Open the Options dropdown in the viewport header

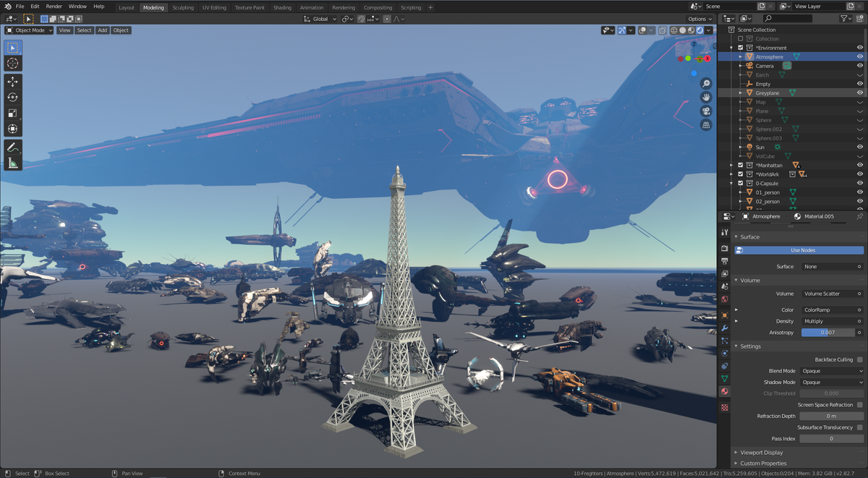pos(699,19)
